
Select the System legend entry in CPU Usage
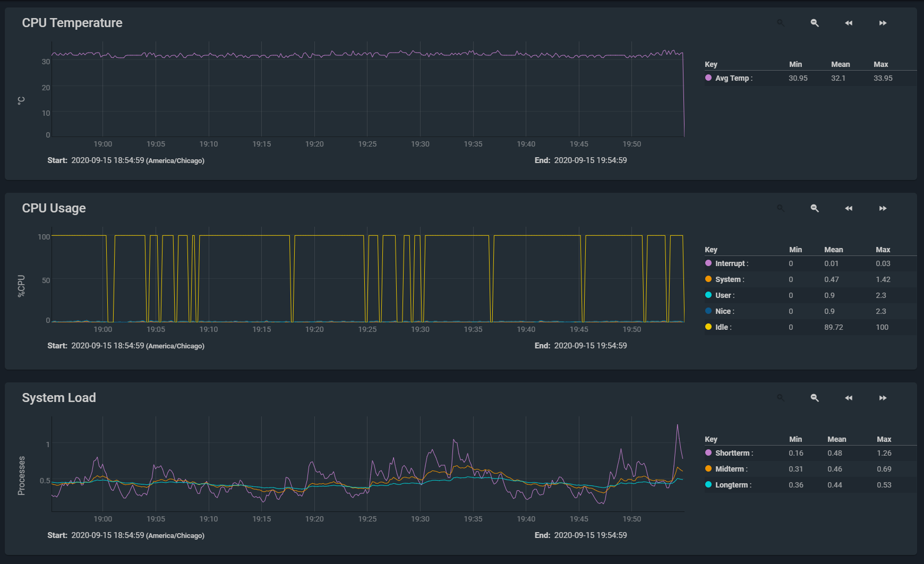(729, 279)
